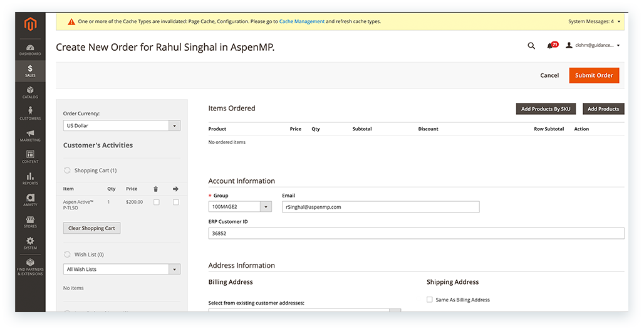Open the Catalog sidebar icon
Screen dimensions: 644x331
[30, 92]
